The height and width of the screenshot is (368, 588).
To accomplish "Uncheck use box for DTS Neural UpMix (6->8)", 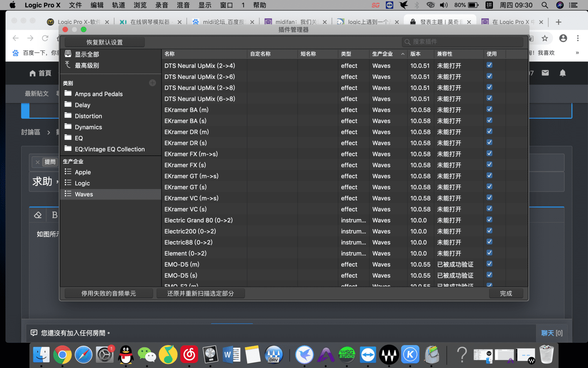I will [x=489, y=98].
